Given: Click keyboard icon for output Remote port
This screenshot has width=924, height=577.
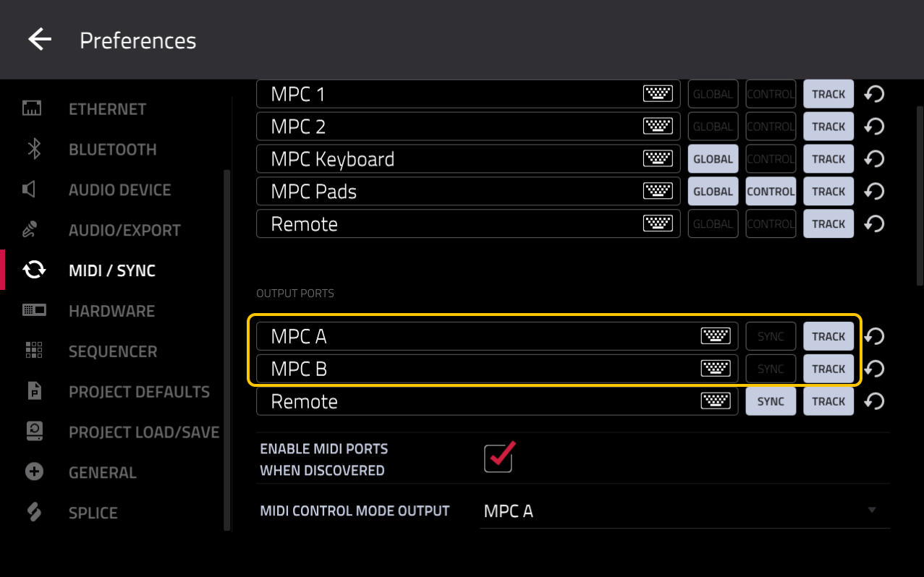Looking at the screenshot, I should click(716, 401).
